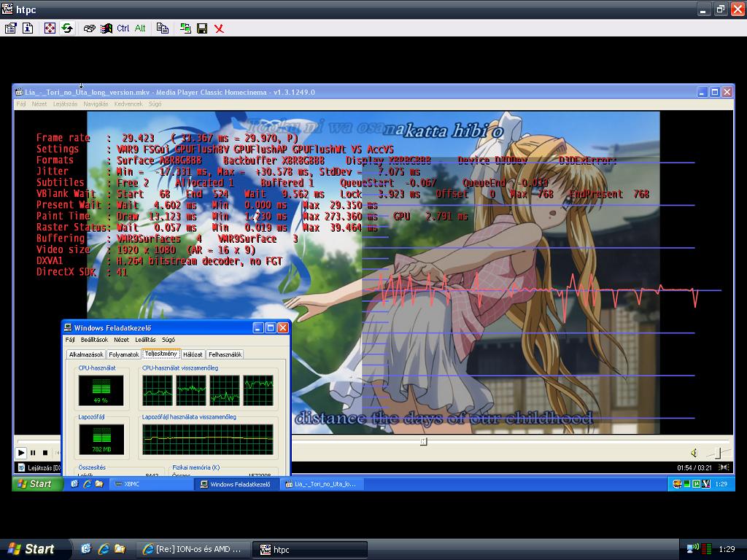
Task: Select Lia_-_Tori_no_Uta taskbar button
Action: [x=321, y=484]
